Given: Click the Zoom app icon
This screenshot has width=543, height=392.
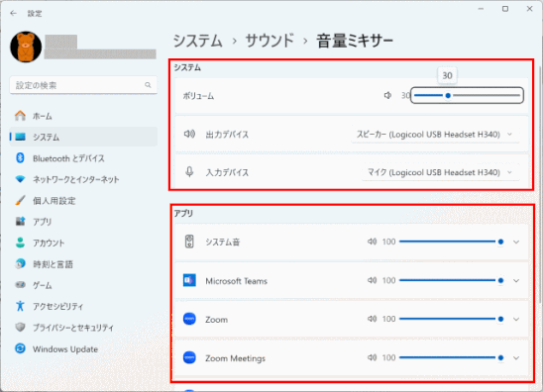Looking at the screenshot, I should 189,319.
